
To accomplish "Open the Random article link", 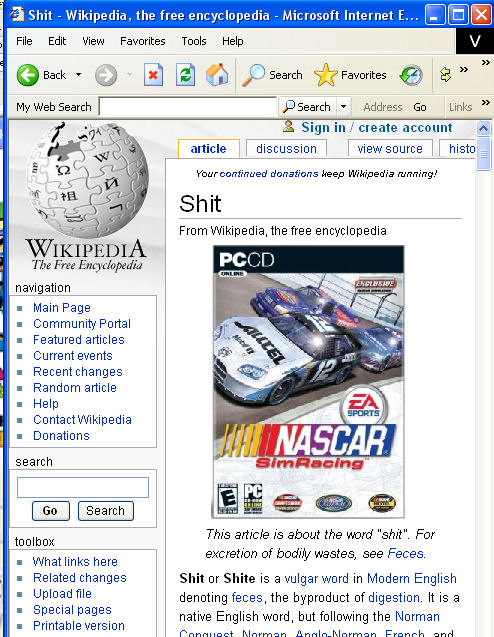I will 75,388.
